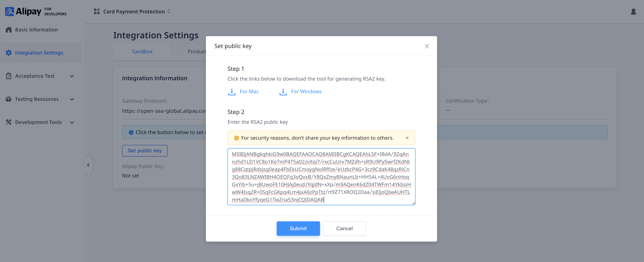The width and height of the screenshot is (644, 262).
Task: Dismiss the security warning banner
Action: [407, 138]
